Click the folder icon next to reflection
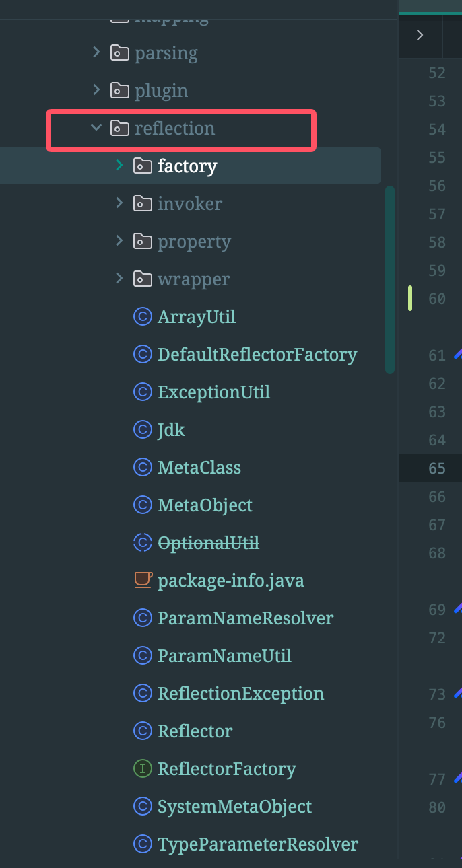Screen dimensions: 462x868 119,127
